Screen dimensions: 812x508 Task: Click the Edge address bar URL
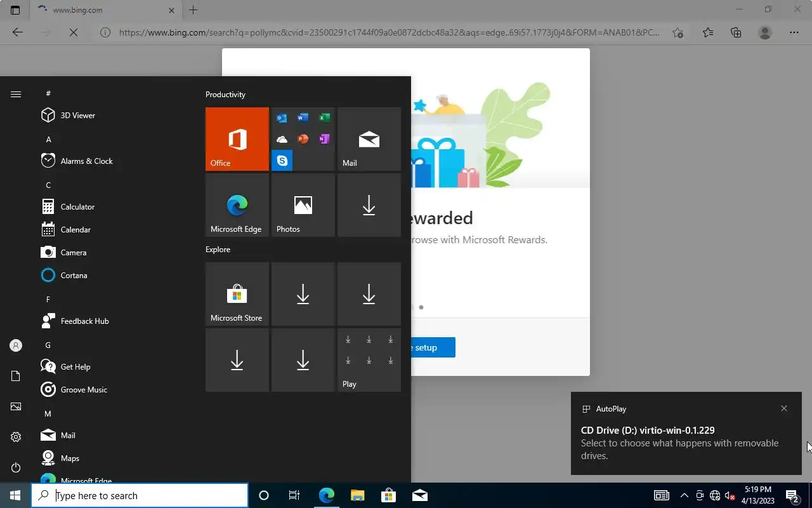(x=389, y=32)
